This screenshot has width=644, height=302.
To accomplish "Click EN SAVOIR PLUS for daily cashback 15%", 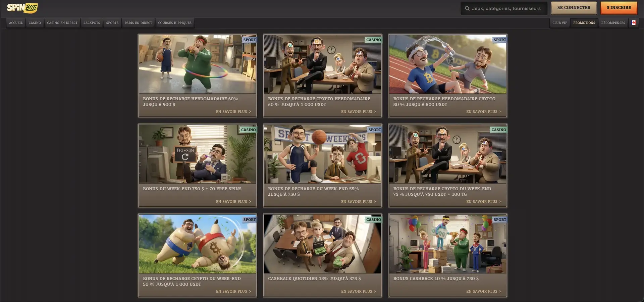I will click(359, 292).
